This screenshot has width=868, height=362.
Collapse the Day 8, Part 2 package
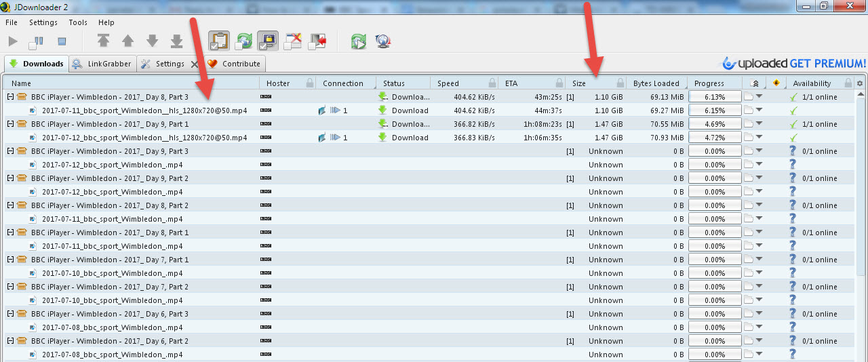click(x=10, y=205)
